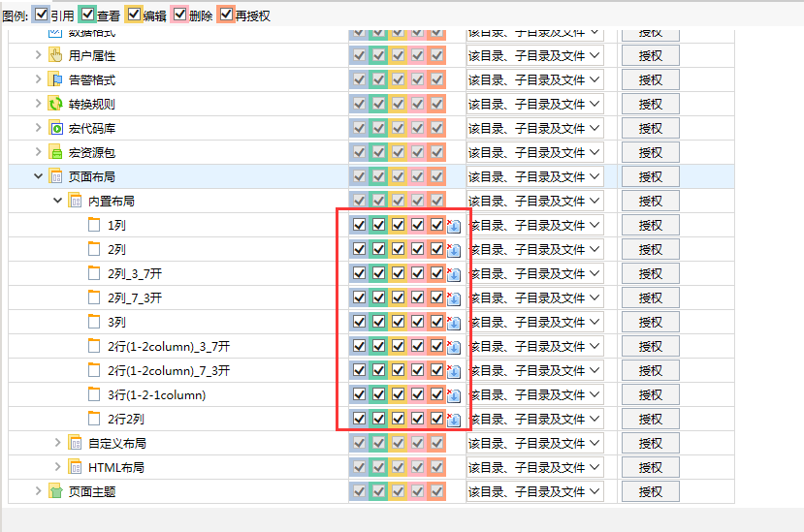The image size is (804, 532).
Task: Toggle greyed 查看 checkbox in 告警格式 row
Action: (379, 79)
